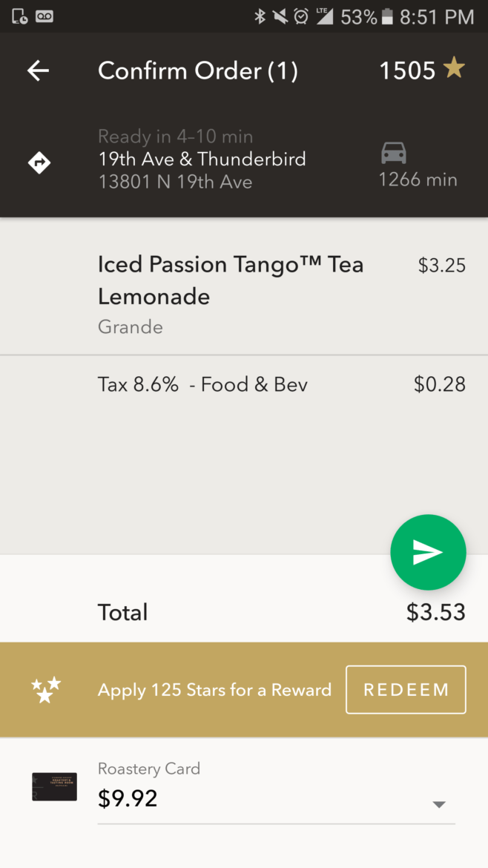Open the 19th Ave & Thunderbird store
The height and width of the screenshot is (868, 488).
click(x=202, y=160)
